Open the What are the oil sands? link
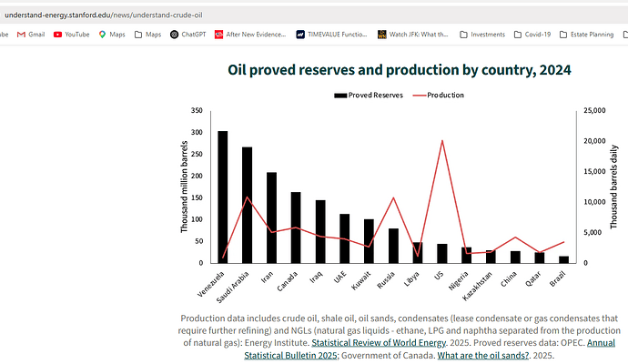Screen dimensions: 628x364 tap(483, 355)
